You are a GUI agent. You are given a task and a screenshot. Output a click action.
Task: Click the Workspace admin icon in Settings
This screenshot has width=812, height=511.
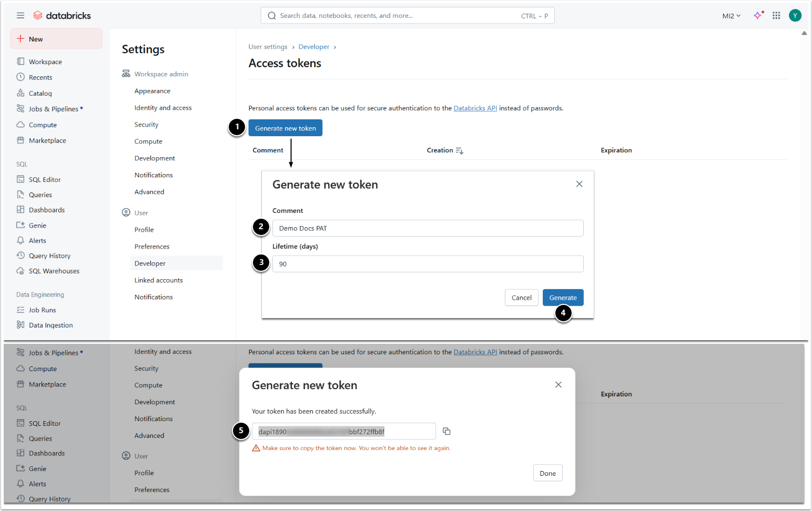pos(126,74)
